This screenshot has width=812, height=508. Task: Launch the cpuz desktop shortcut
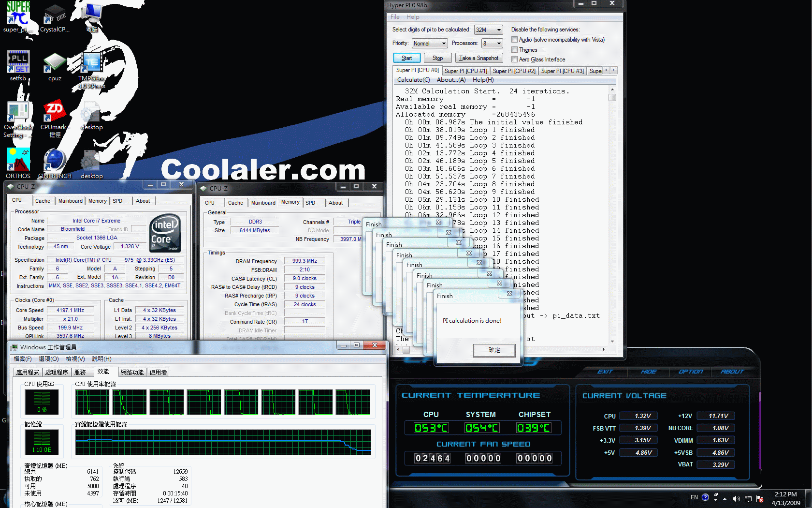click(55, 66)
